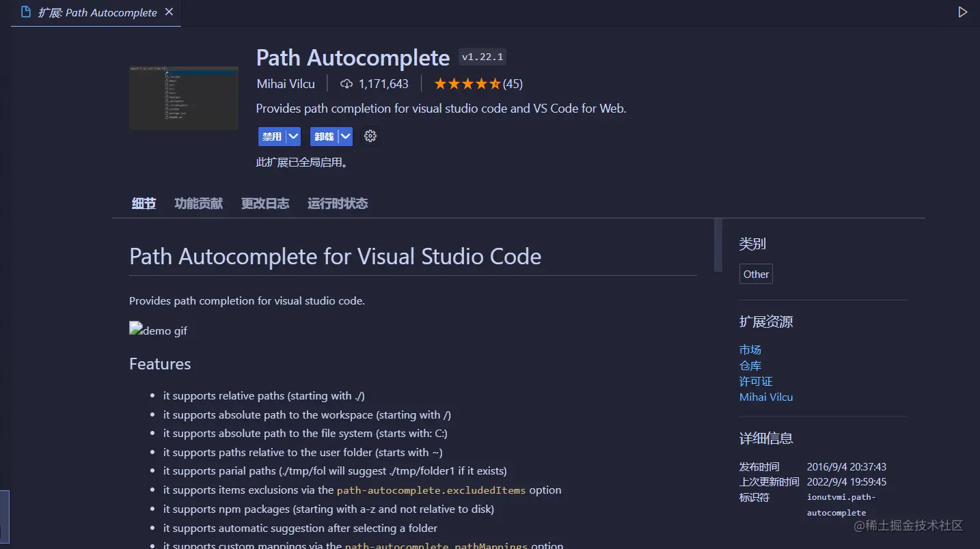Switch to the 功能贡献 tab

coord(198,203)
